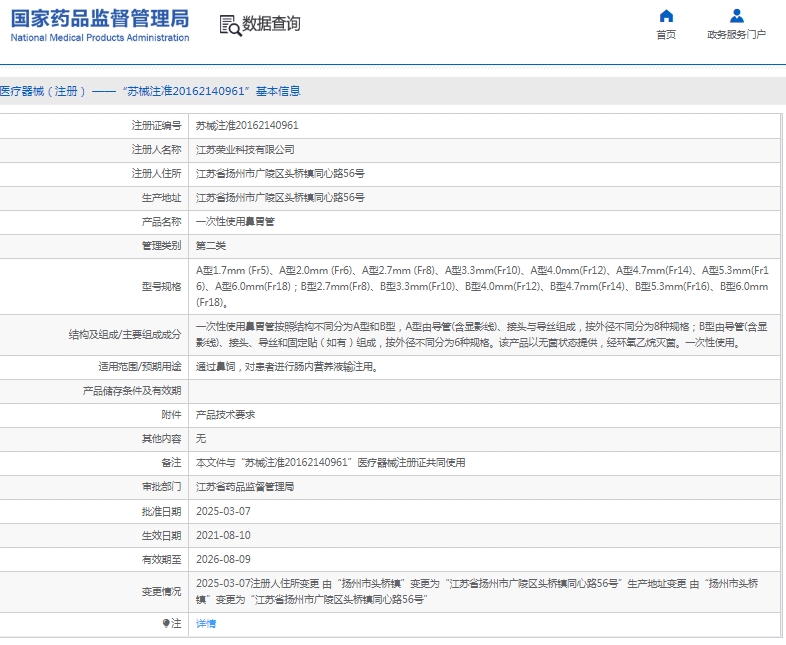
Task: Select intended use 通过鼻饲 text
Action: click(287, 367)
